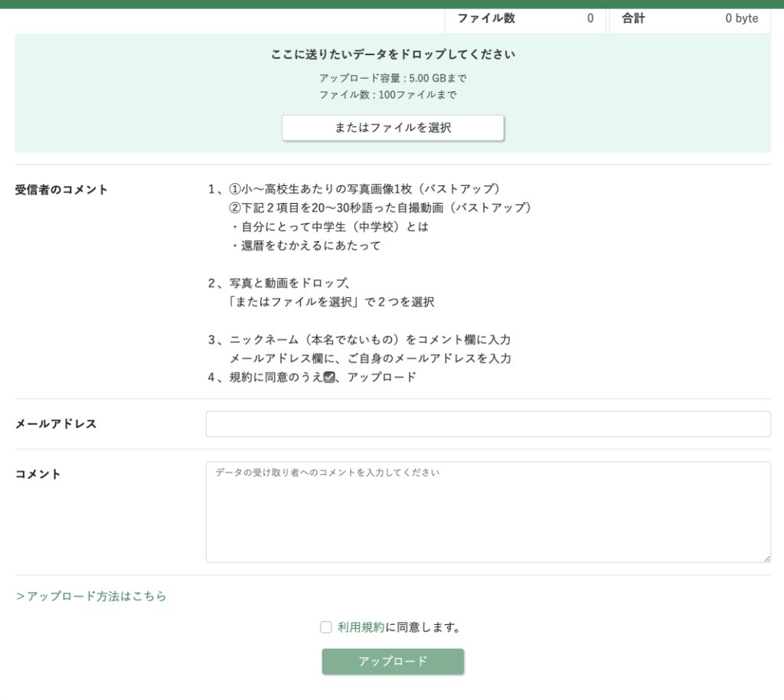Click the またはファイルを選択 button
The image size is (784, 700).
tap(393, 128)
